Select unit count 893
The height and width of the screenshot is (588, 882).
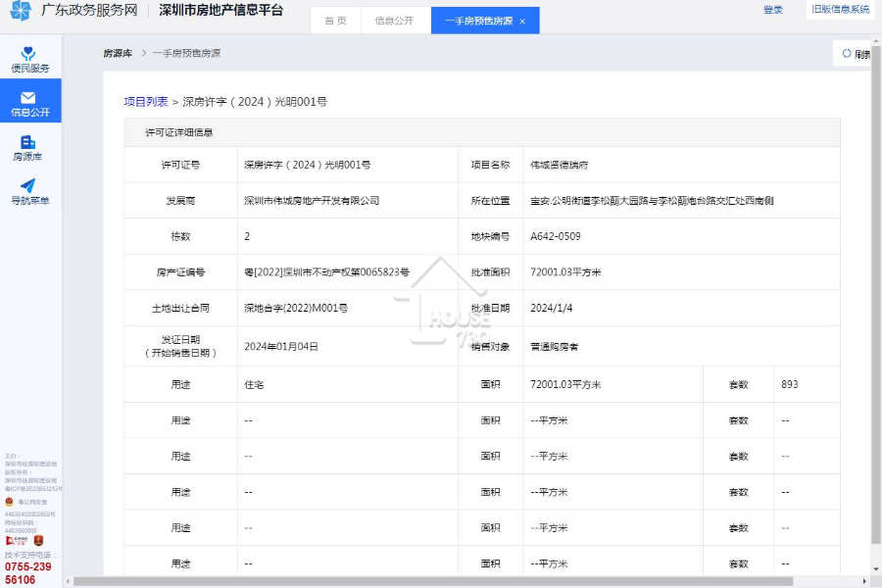point(790,384)
